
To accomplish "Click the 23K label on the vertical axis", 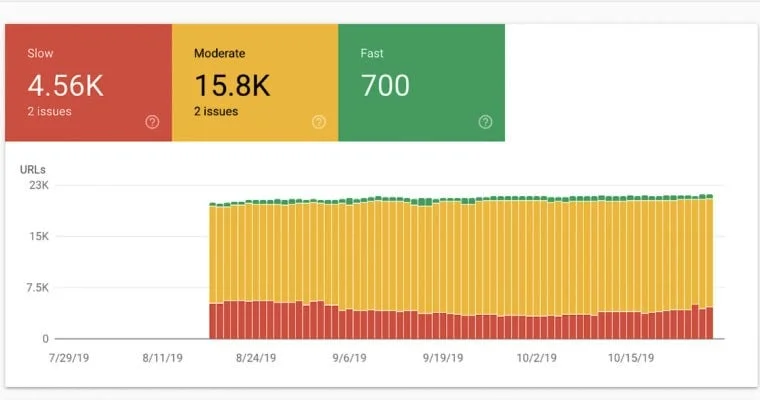I will point(38,185).
